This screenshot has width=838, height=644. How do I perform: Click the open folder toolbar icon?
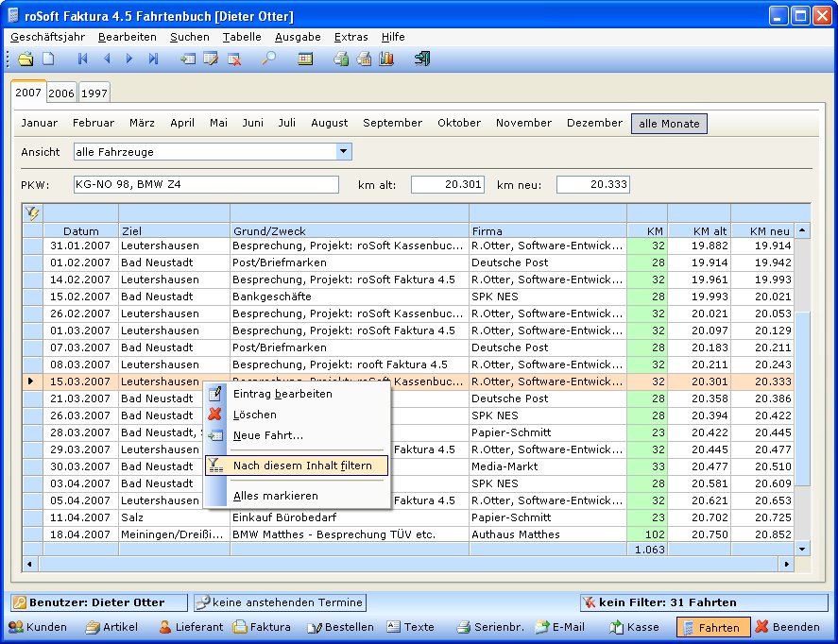[x=26, y=59]
